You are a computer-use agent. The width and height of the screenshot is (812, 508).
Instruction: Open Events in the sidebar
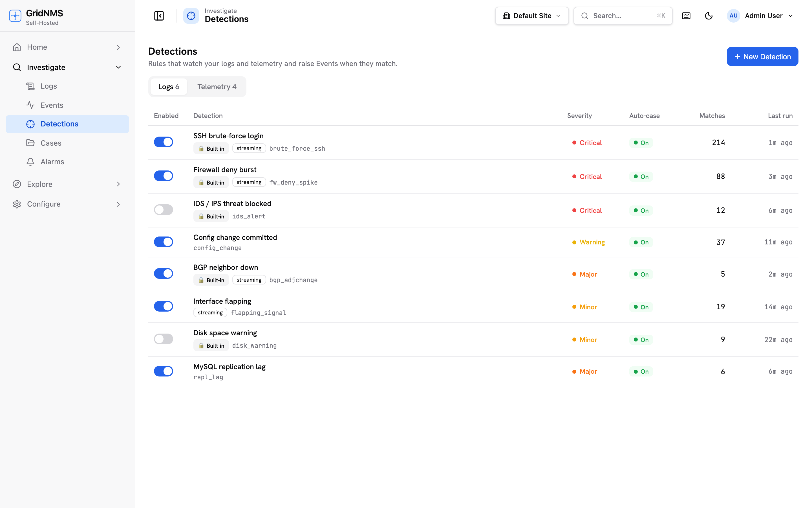[67, 105]
